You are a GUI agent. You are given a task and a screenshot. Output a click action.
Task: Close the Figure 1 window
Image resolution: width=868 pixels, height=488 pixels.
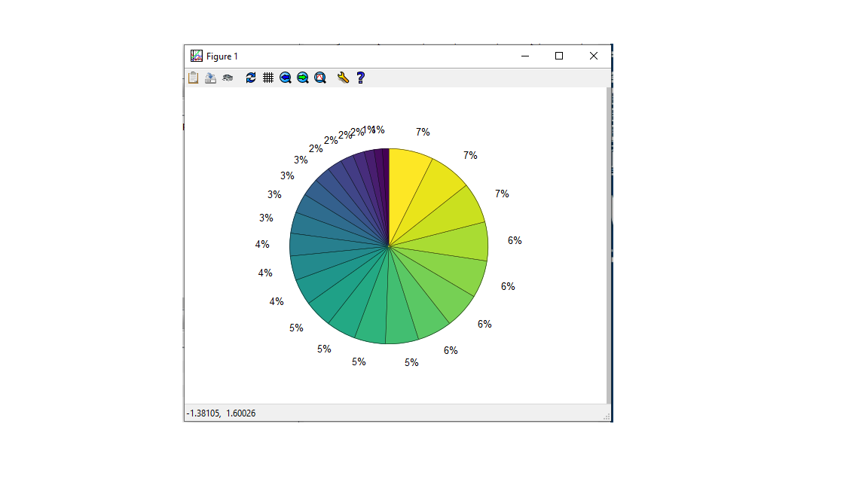tap(594, 56)
